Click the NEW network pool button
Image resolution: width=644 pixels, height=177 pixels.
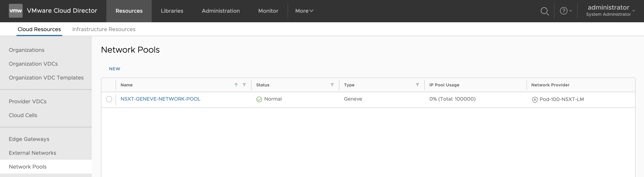coord(114,69)
